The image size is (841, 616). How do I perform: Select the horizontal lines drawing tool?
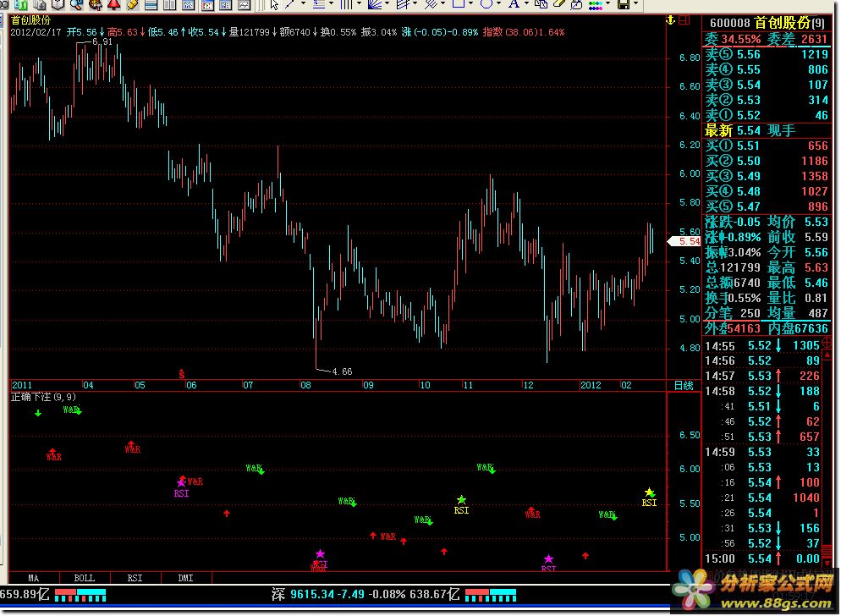(x=319, y=4)
